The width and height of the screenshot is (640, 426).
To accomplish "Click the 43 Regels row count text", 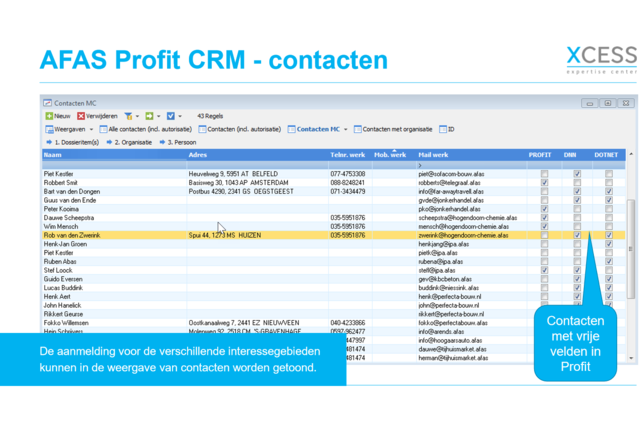I will pos(210,116).
